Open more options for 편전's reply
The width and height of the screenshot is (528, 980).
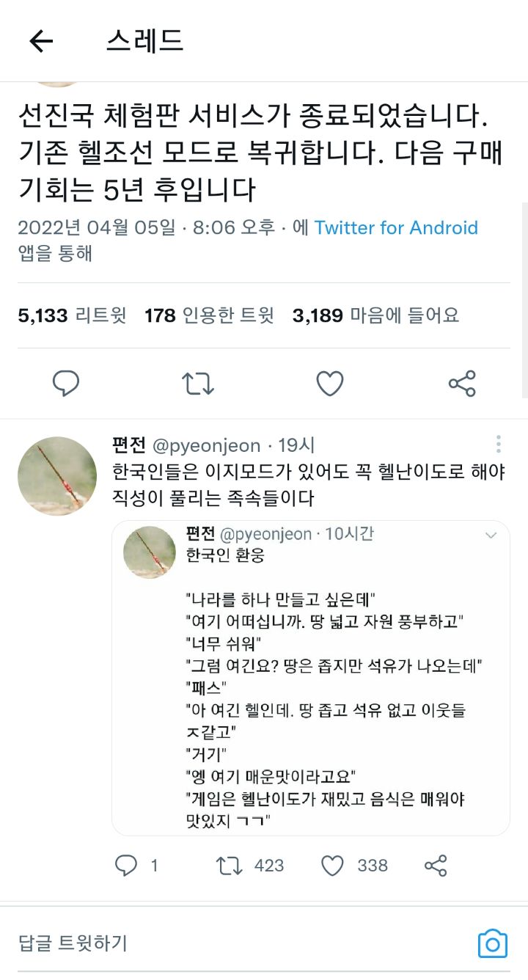(499, 445)
